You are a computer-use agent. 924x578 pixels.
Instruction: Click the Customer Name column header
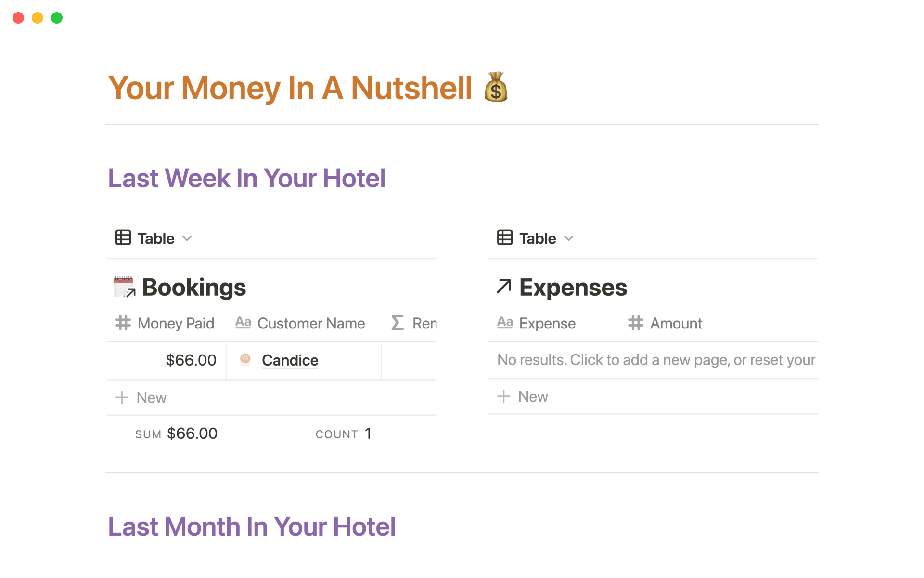[x=310, y=323]
